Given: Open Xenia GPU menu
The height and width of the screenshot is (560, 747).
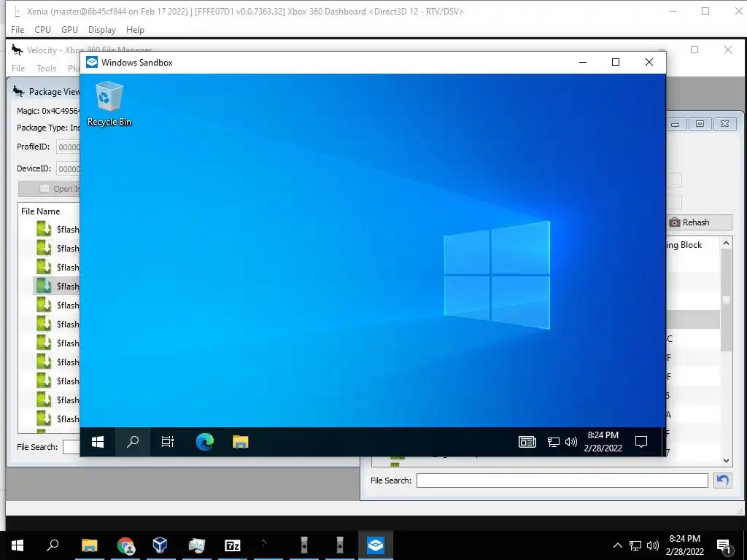Looking at the screenshot, I should 69,29.
